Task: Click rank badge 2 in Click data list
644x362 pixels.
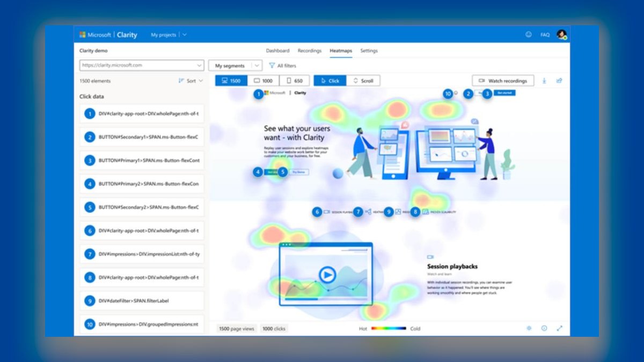Action: pyautogui.click(x=89, y=137)
